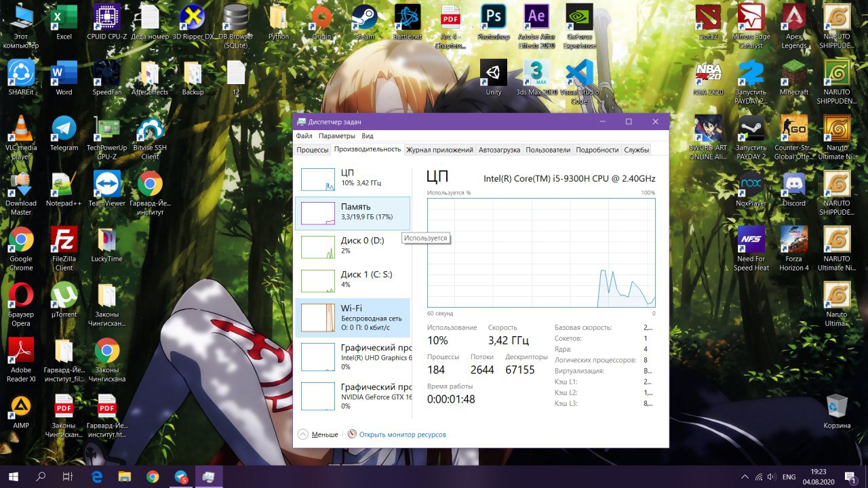This screenshot has width=868, height=488.
Task: Open the resource monitor link
Action: pyautogui.click(x=397, y=434)
